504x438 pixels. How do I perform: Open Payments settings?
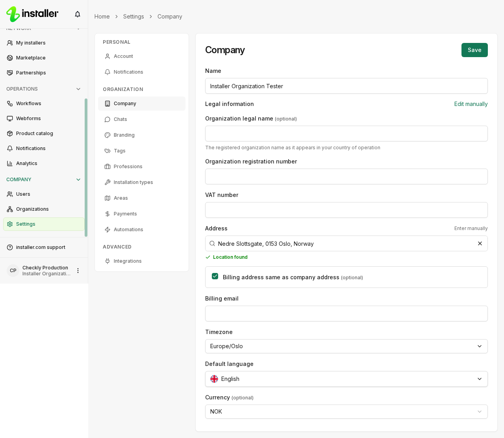(142, 214)
